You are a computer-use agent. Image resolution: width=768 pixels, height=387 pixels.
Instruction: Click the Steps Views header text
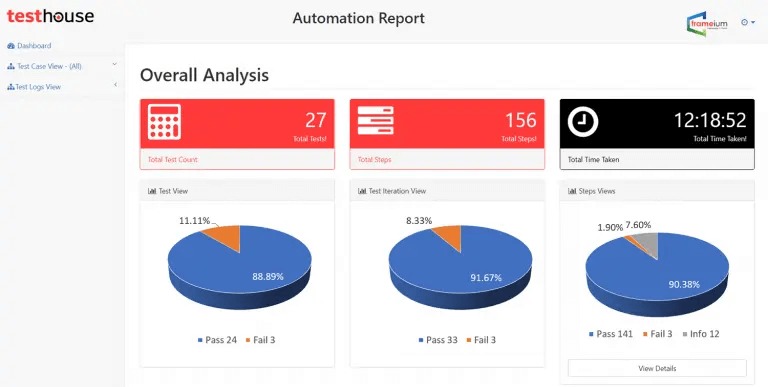tap(597, 191)
